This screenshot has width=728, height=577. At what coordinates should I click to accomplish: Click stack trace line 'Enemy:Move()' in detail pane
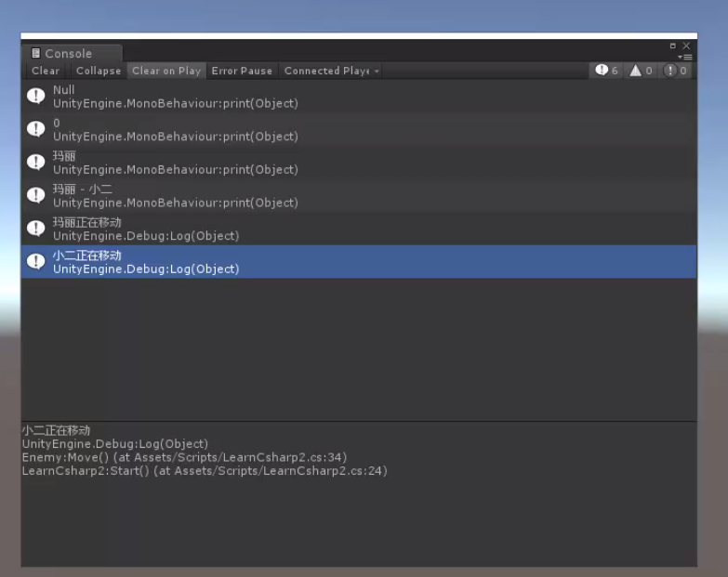pyautogui.click(x=184, y=457)
